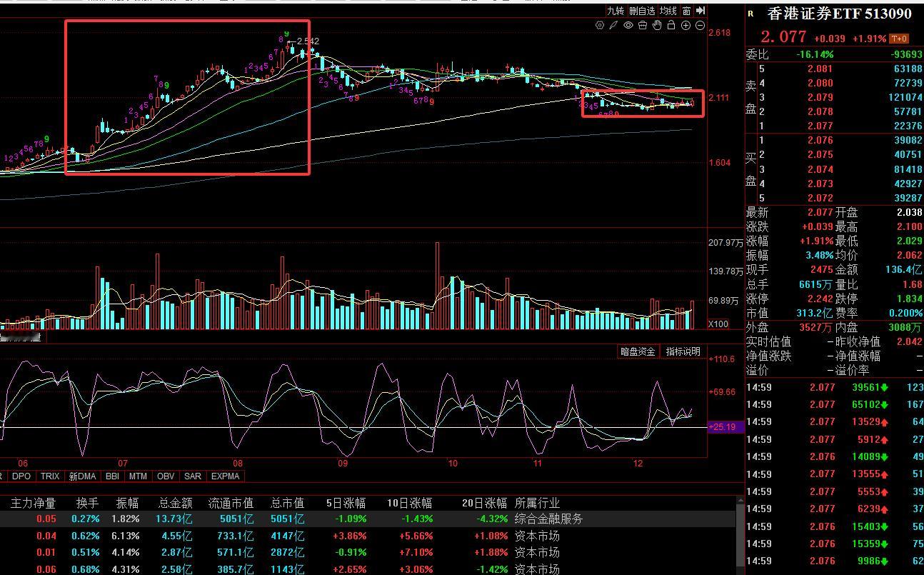Sort by 主力净量 column header
924x575 pixels.
click(33, 503)
